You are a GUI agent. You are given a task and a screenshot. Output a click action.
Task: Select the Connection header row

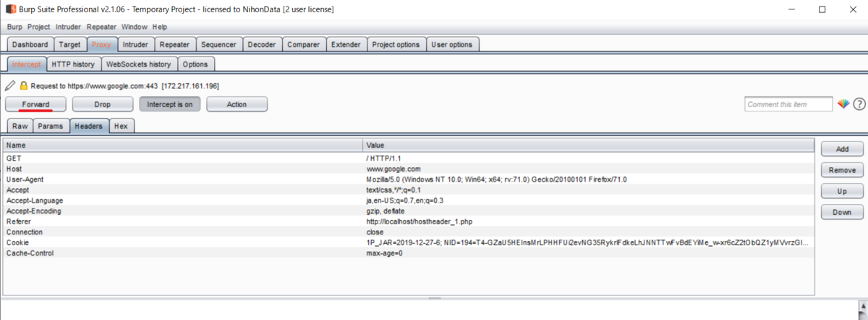[409, 232]
